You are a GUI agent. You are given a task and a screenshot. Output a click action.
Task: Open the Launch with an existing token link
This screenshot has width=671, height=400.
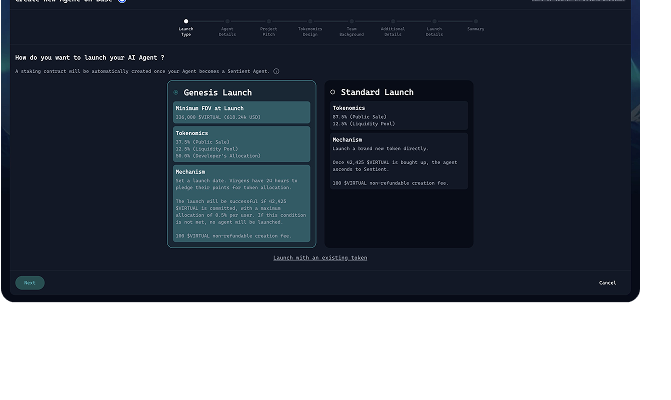click(x=320, y=258)
